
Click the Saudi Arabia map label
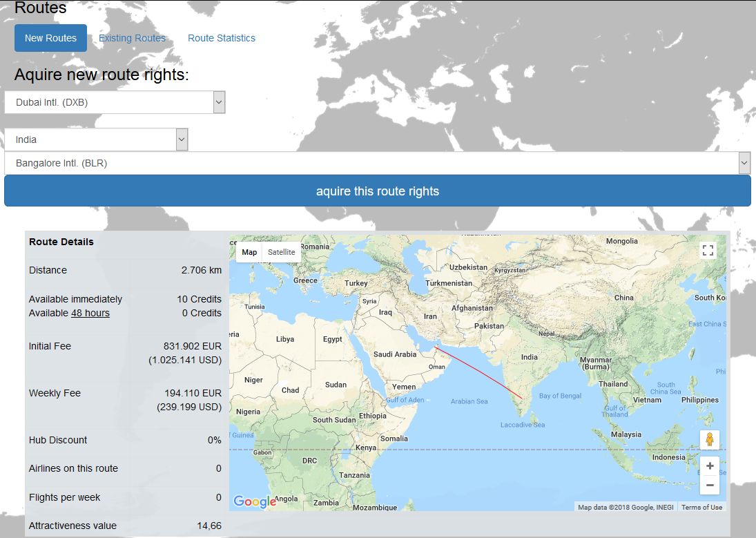pos(395,354)
